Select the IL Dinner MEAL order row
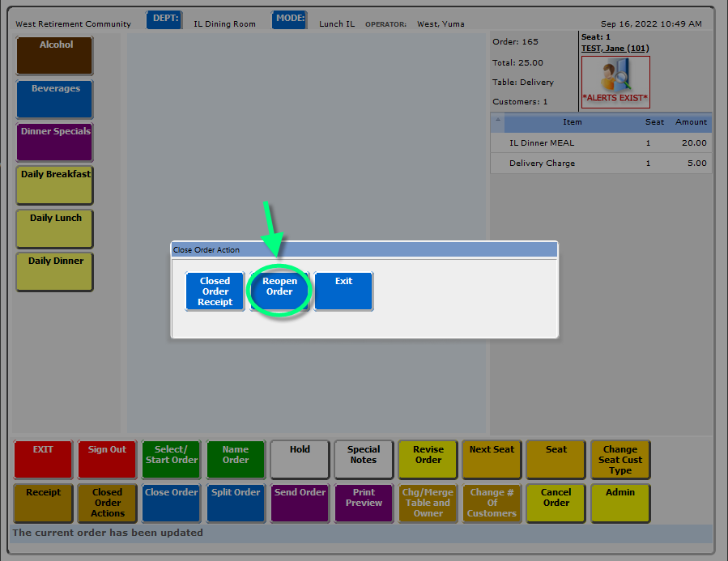The height and width of the screenshot is (561, 728). 601,142
